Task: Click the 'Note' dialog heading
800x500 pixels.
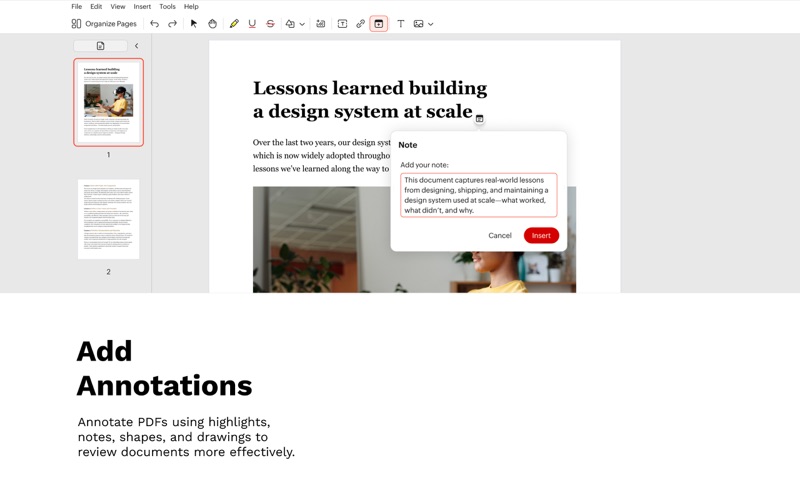Action: pos(408,145)
